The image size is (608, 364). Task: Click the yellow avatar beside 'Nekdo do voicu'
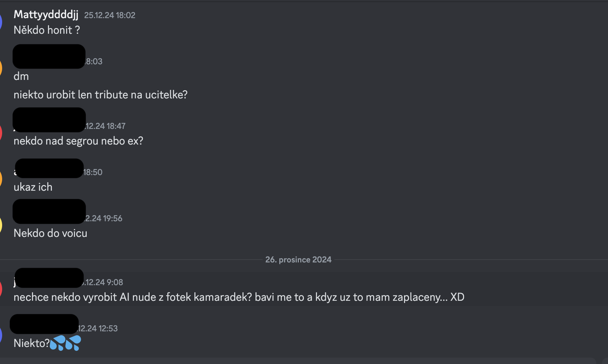click(x=1, y=225)
